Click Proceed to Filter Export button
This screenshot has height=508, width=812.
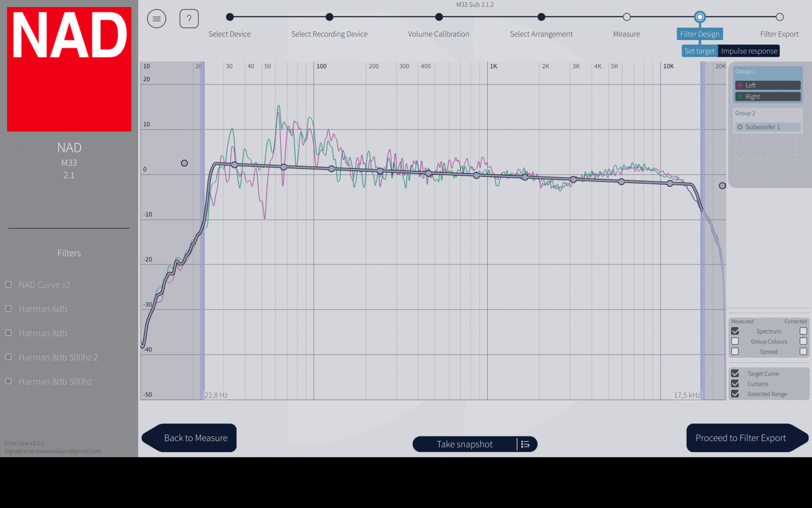747,438
